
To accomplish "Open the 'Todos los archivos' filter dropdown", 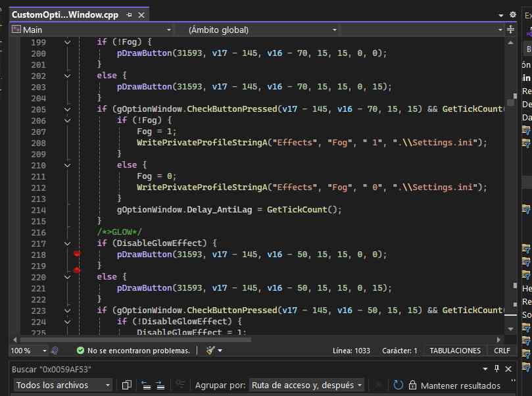I will 62,385.
